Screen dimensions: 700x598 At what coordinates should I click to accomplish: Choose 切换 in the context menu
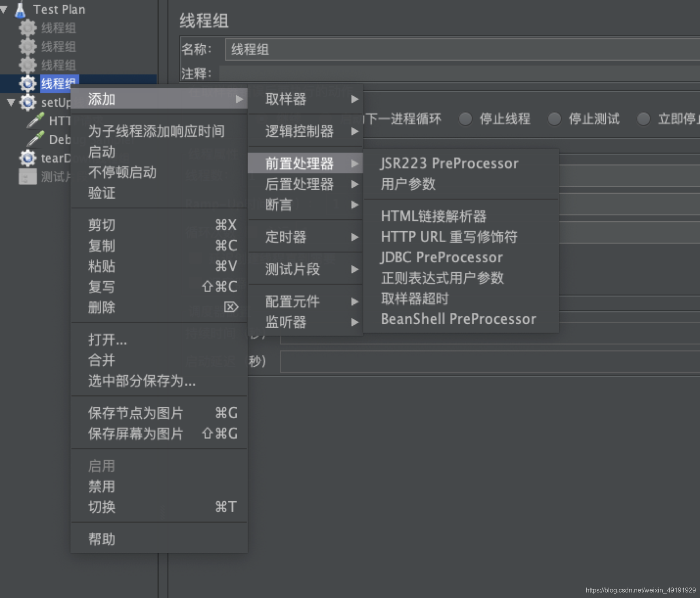(159, 507)
